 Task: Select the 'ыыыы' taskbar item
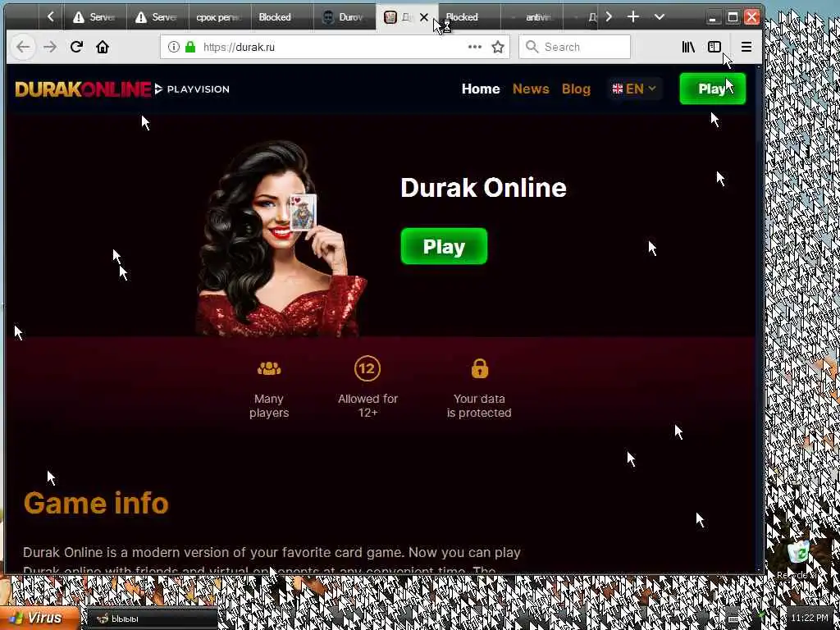point(152,619)
